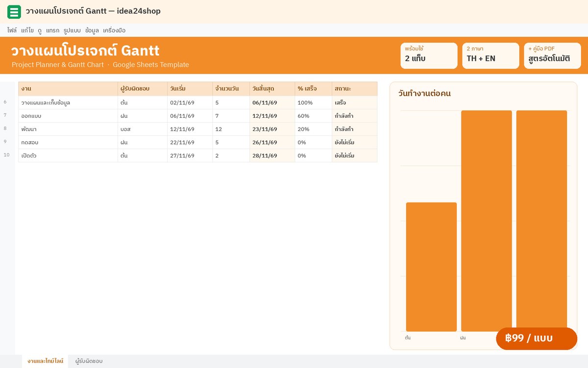Viewport: 588px width, 368px height.
Task: Click the เสร็จ status cell
Action: point(355,103)
